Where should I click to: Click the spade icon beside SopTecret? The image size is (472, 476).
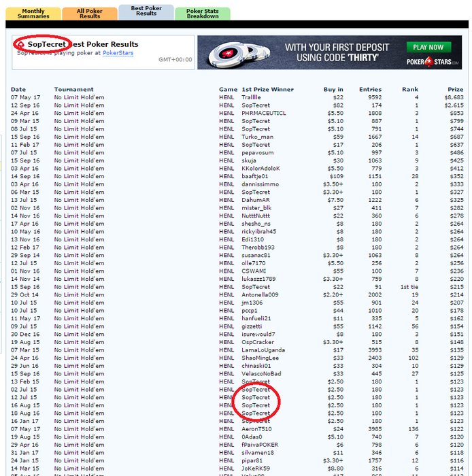tap(20, 45)
